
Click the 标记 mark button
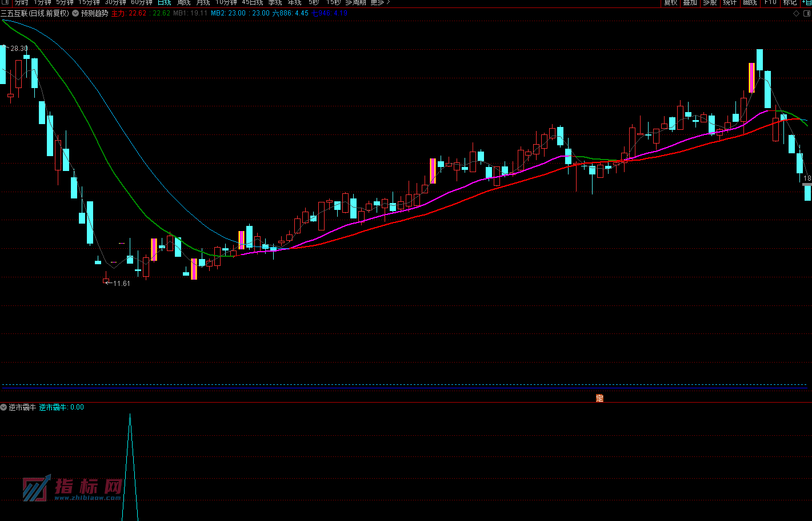pyautogui.click(x=790, y=3)
